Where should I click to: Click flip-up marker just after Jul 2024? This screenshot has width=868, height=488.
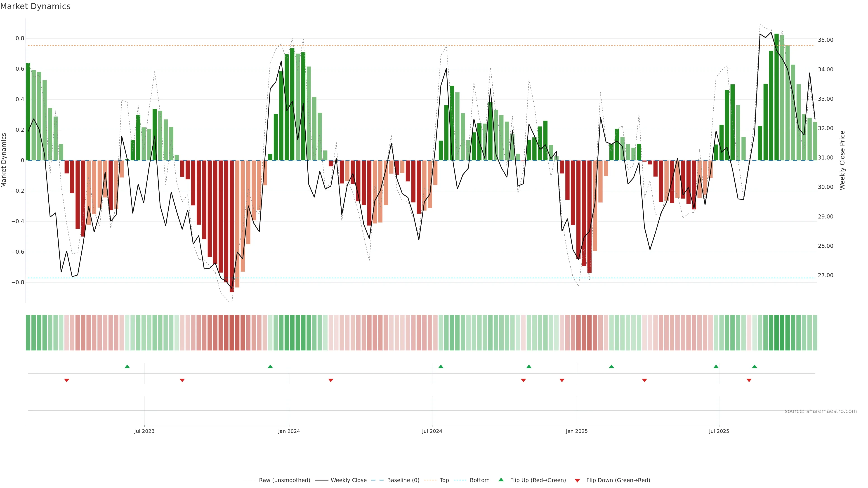(x=441, y=366)
